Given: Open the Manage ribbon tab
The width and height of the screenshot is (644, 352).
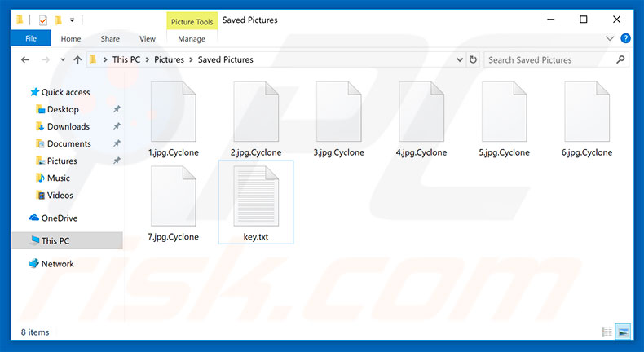Looking at the screenshot, I should click(192, 39).
